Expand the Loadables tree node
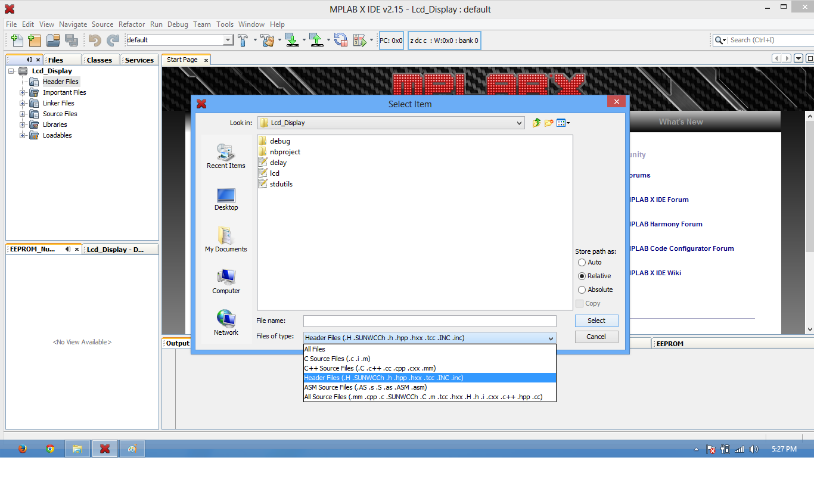 [x=23, y=135]
